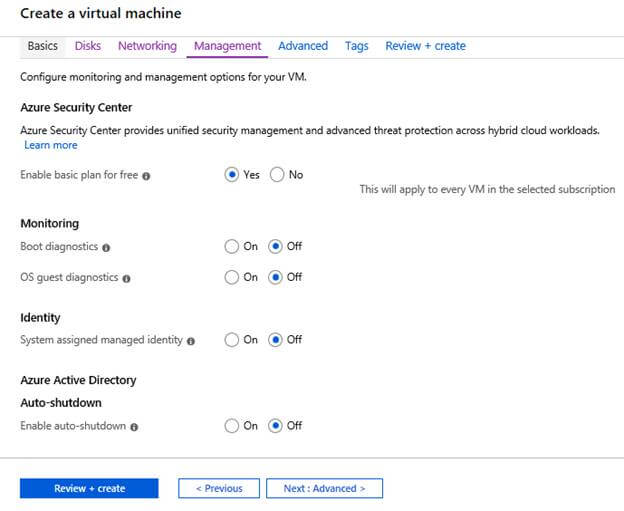Open the Advanced tab
Screen dimensions: 624x511
(x=303, y=46)
